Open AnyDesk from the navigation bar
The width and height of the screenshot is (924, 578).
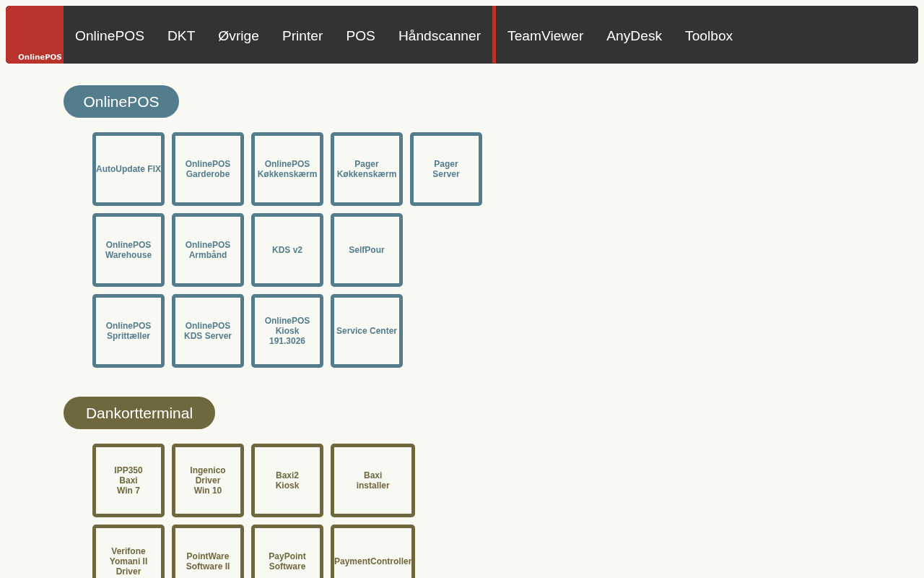click(x=634, y=35)
